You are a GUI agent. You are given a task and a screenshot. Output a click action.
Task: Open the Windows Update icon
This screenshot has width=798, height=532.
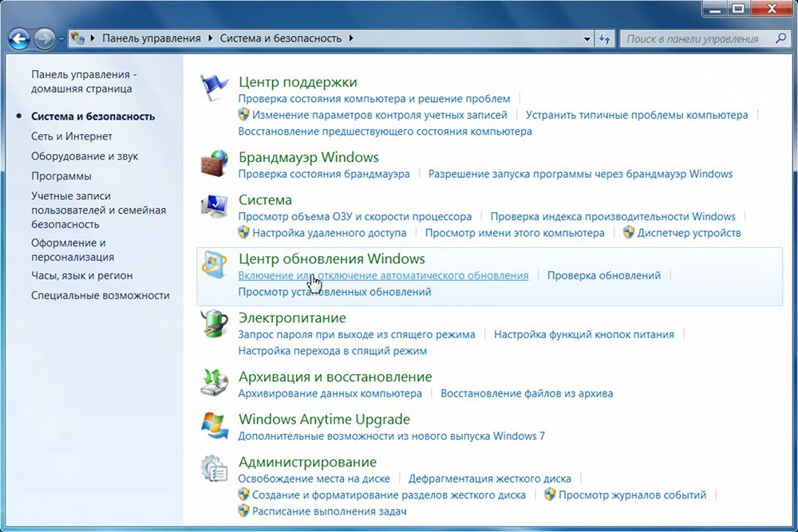214,265
